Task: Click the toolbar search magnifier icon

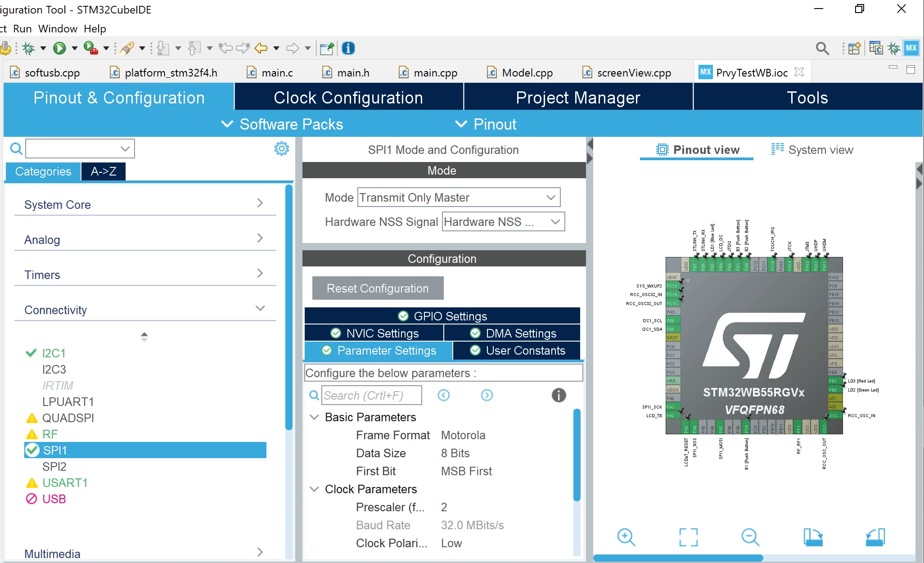Action: pyautogui.click(x=822, y=48)
